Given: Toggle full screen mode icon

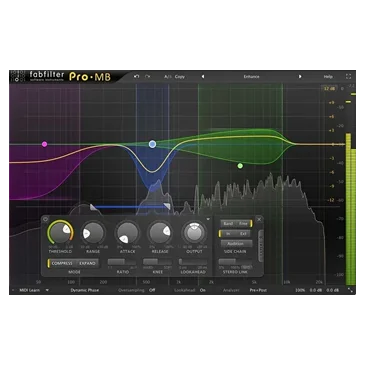Looking at the screenshot, I should (349, 77).
